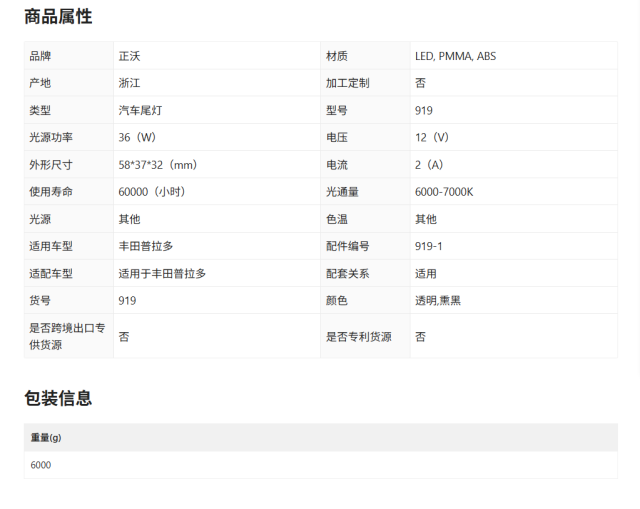Select the 适配车型 label
This screenshot has width=640, height=509.
pos(51,273)
